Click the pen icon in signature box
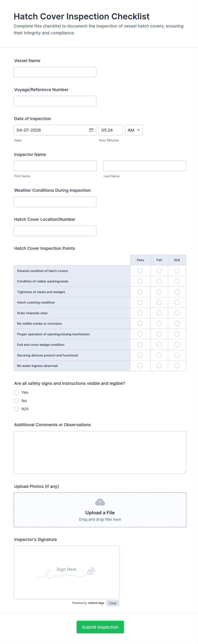198x644 pixels. [91, 571]
